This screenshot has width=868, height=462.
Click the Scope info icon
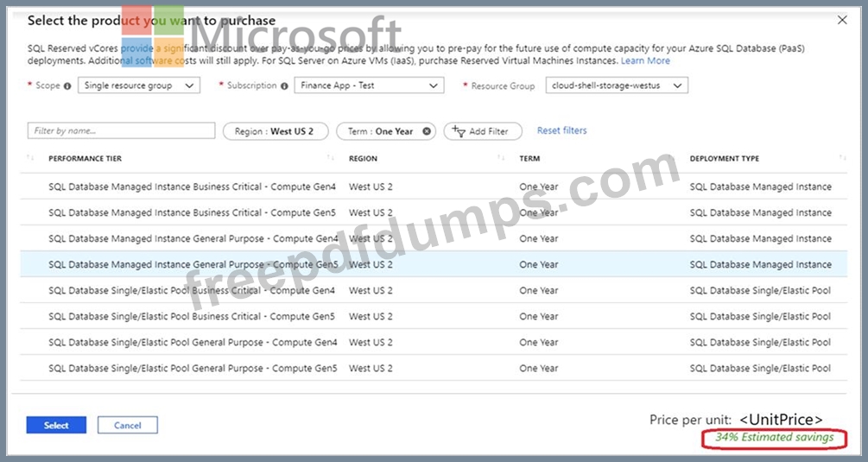click(x=68, y=86)
